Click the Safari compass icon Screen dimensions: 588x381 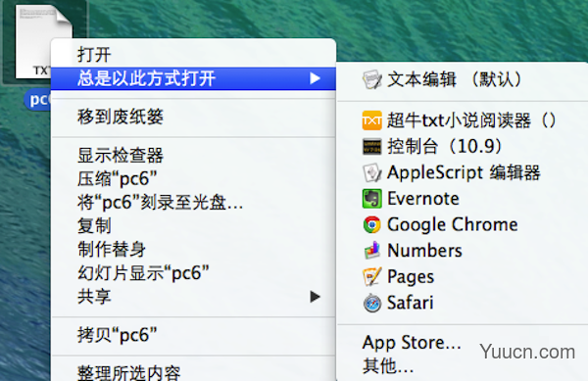372,303
